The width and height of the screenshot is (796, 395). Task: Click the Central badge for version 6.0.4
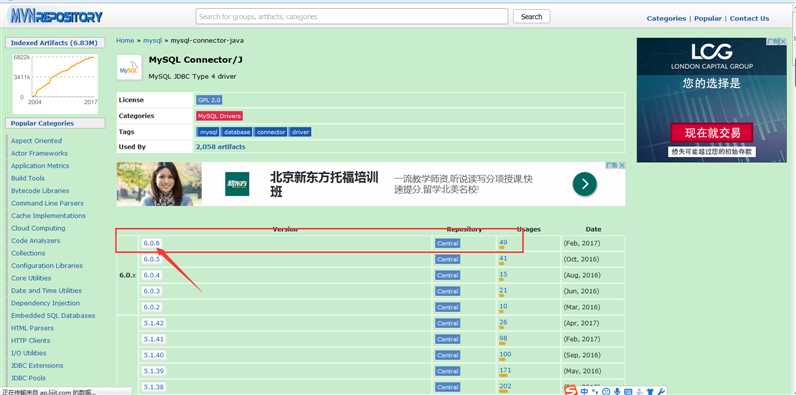tap(447, 276)
